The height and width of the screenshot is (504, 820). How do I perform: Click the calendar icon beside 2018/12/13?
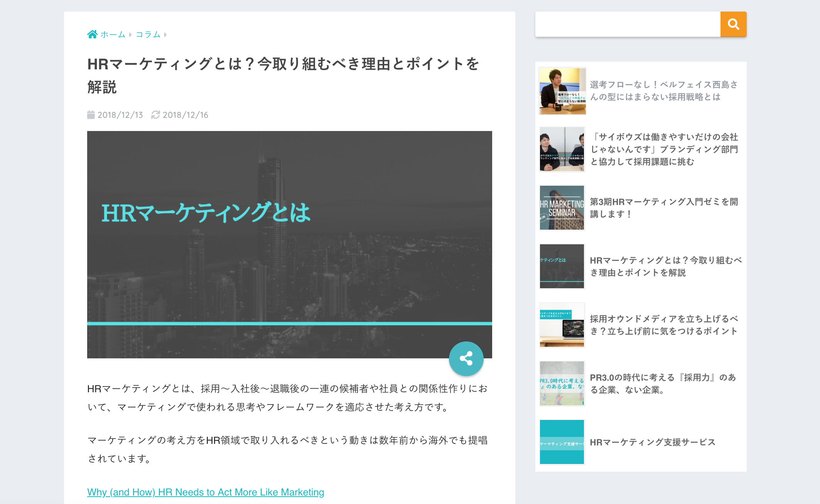(91, 115)
